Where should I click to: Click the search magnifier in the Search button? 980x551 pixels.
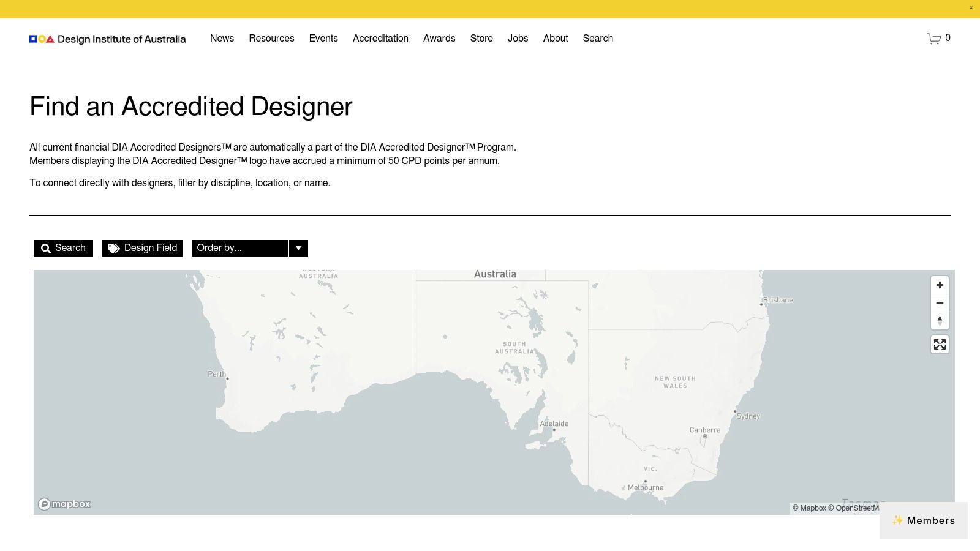tap(46, 248)
